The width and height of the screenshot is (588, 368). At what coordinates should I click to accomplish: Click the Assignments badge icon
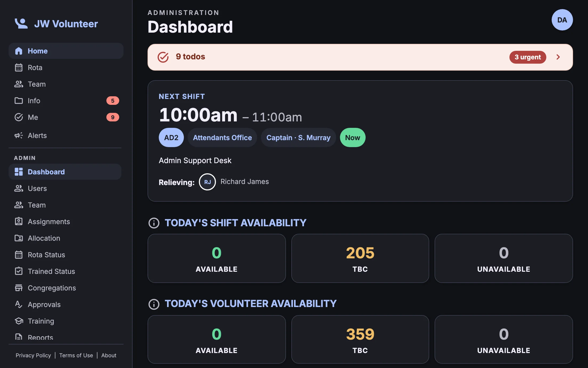(19, 221)
